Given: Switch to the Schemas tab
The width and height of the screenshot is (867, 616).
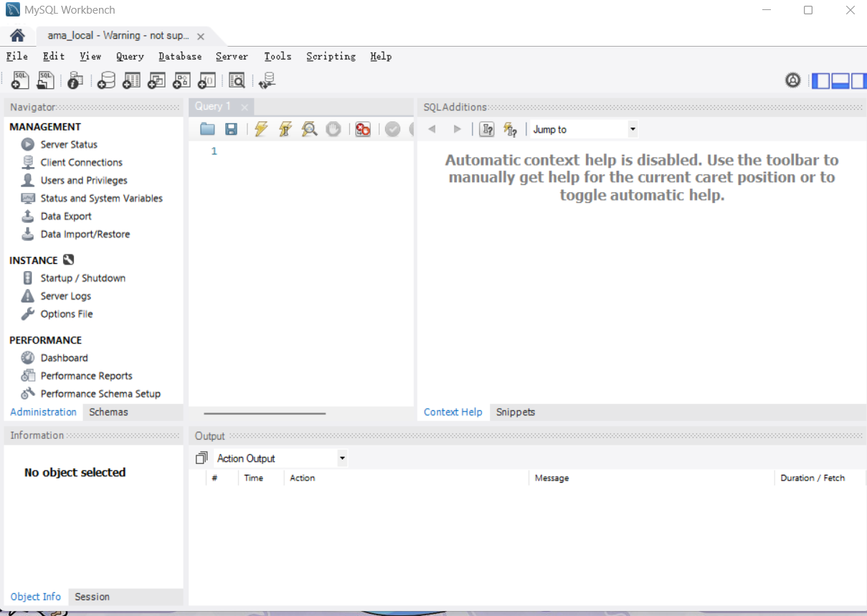Looking at the screenshot, I should pos(108,412).
